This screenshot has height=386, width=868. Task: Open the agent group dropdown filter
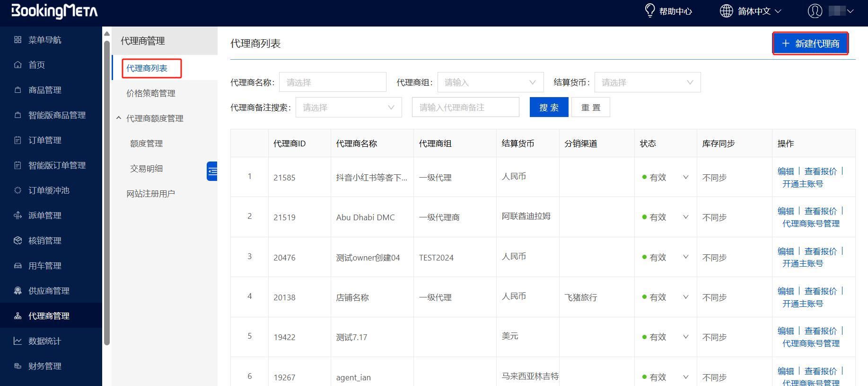(490, 82)
